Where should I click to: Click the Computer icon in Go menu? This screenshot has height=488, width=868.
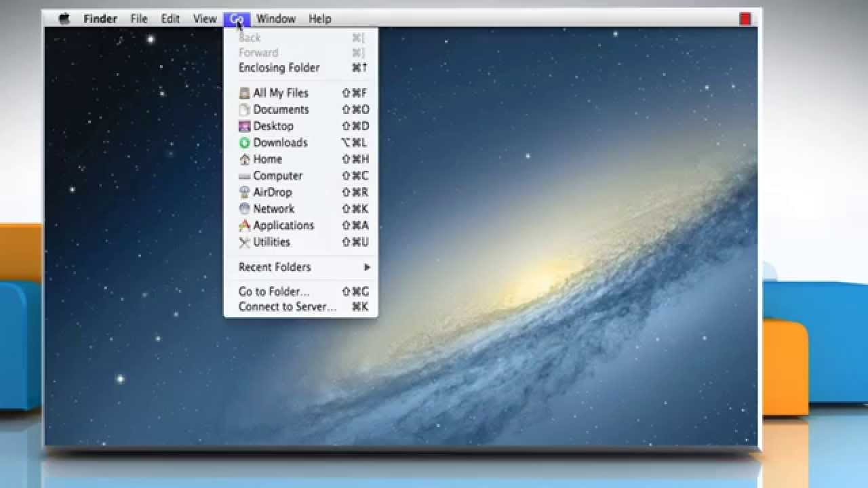tap(245, 176)
